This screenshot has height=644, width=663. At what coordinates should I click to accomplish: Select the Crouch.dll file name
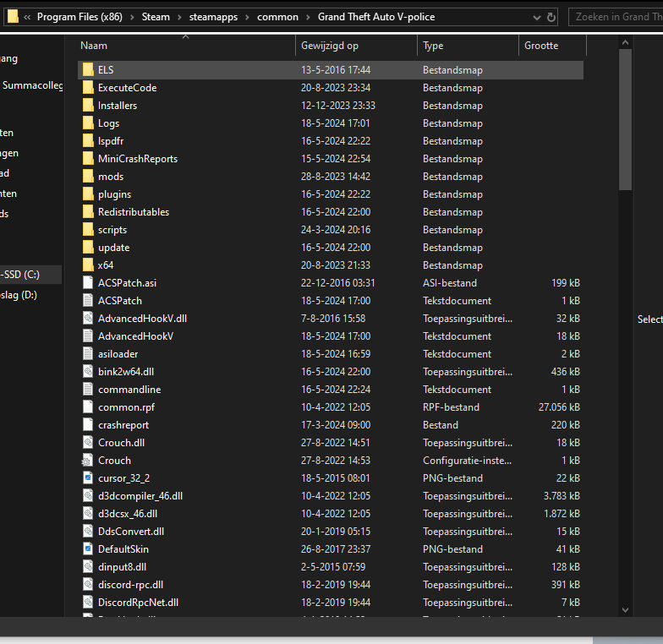pyautogui.click(x=122, y=443)
